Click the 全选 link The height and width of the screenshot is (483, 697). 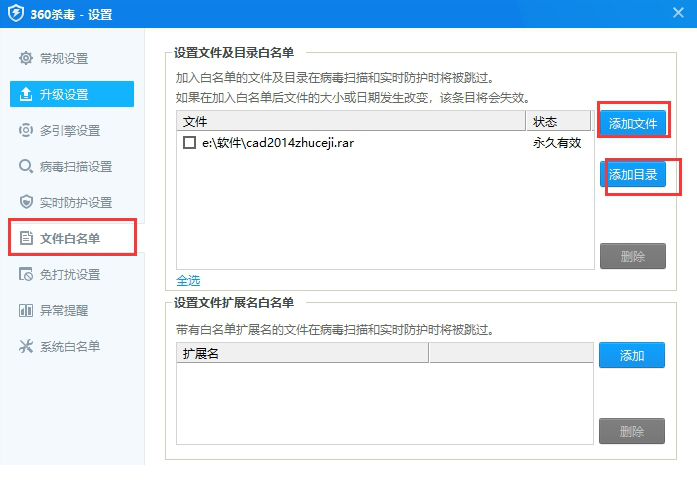(188, 280)
